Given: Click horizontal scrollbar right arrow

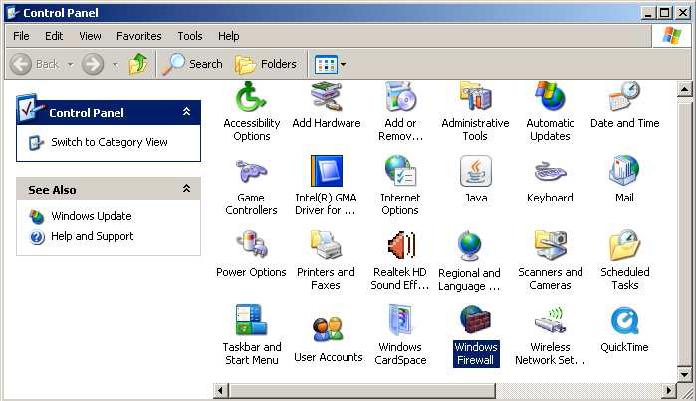Looking at the screenshot, I should [668, 391].
